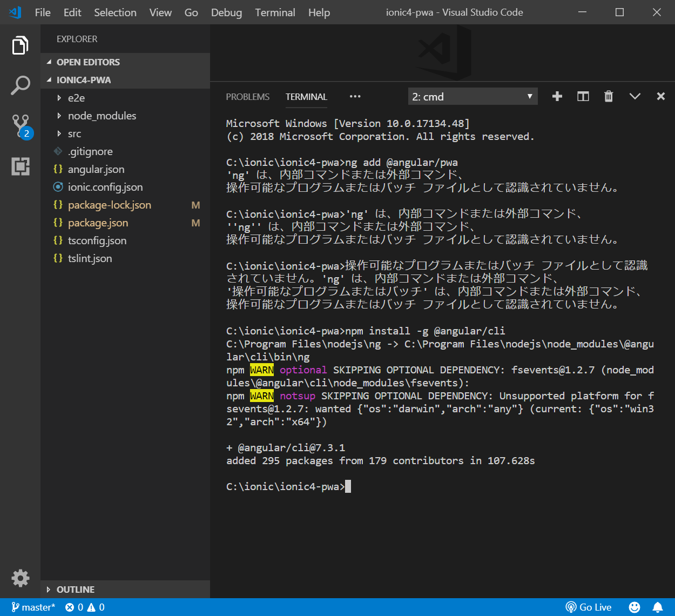Open Source Control view with 2 changes
This screenshot has width=675, height=616.
[x=22, y=126]
